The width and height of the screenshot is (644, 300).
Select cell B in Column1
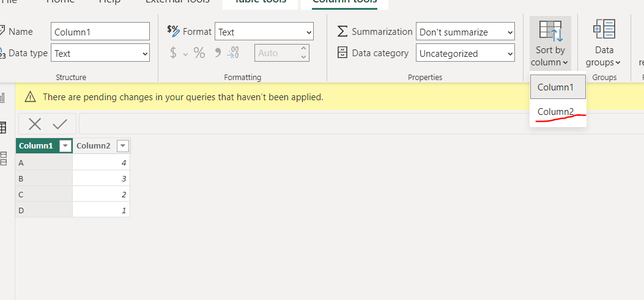tap(44, 179)
